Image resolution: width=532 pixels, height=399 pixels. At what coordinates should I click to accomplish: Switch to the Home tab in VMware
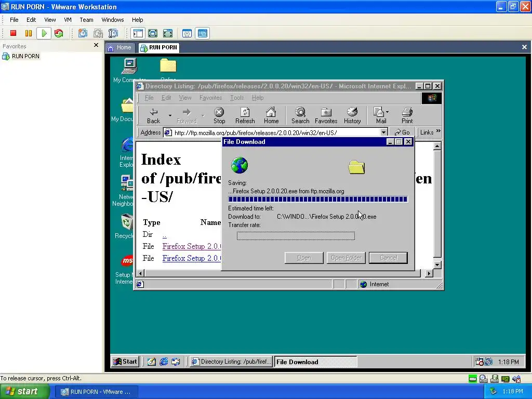(x=120, y=47)
